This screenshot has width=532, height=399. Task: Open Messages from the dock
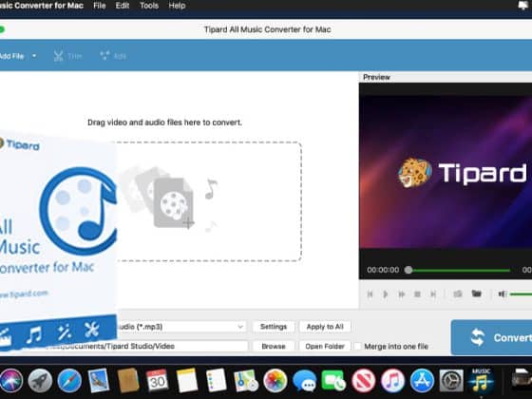click(x=304, y=381)
